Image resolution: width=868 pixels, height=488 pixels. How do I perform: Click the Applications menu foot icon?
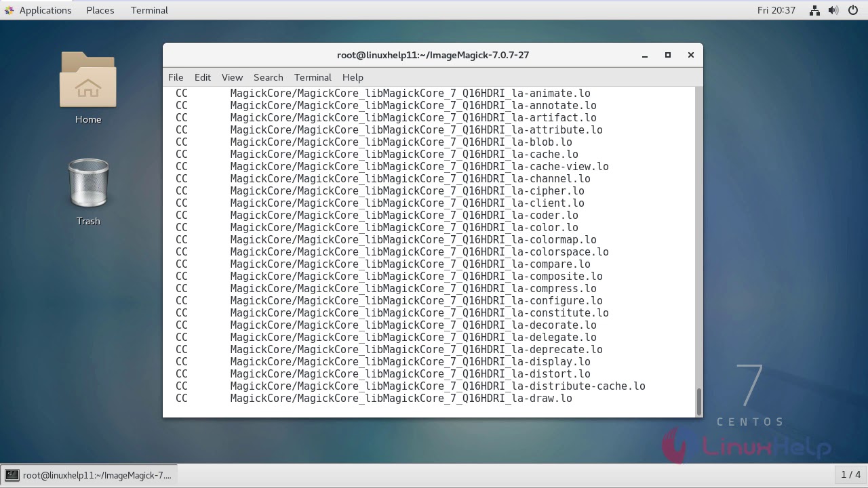[x=9, y=10]
